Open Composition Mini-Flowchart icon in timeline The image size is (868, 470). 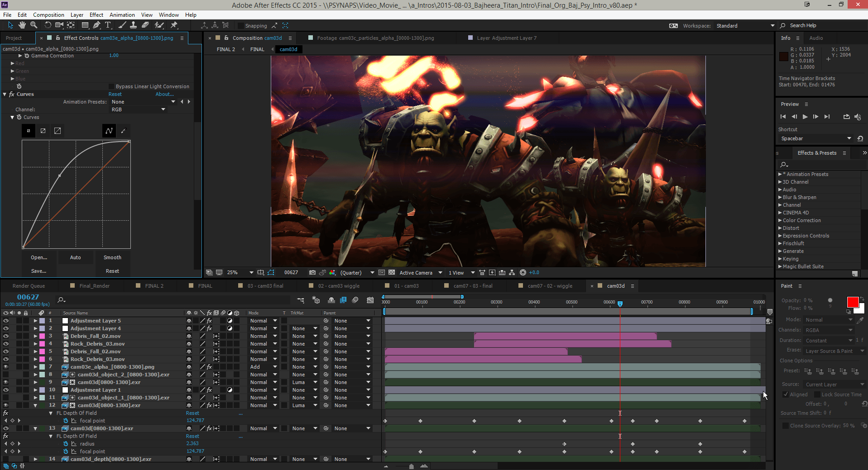click(301, 300)
